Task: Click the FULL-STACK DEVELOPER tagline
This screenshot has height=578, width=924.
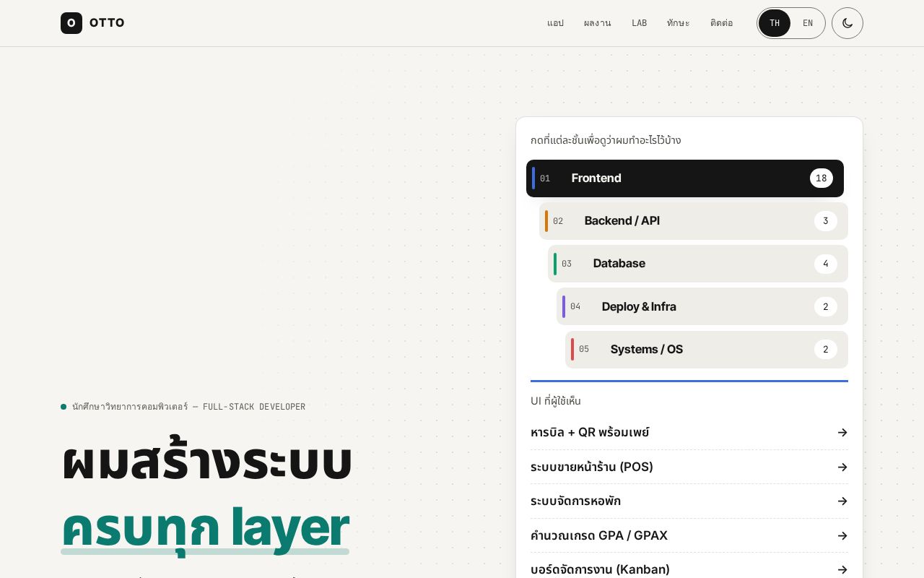Action: [254, 407]
